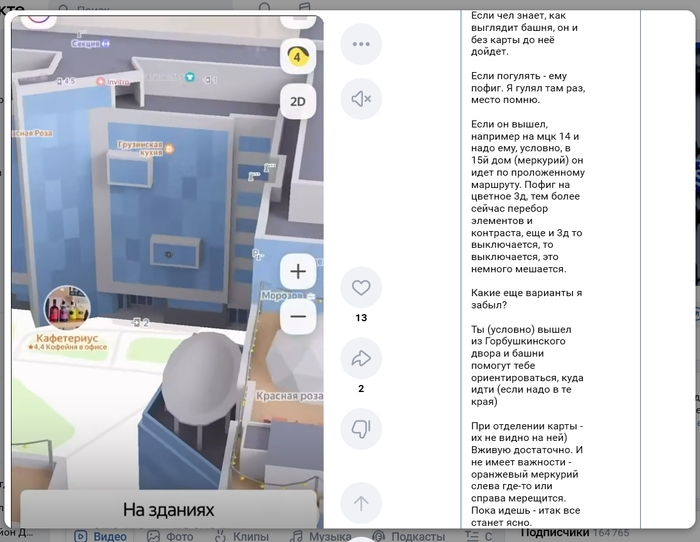Select the Красная роза map label
This screenshot has width=700, height=542.
[x=289, y=396]
